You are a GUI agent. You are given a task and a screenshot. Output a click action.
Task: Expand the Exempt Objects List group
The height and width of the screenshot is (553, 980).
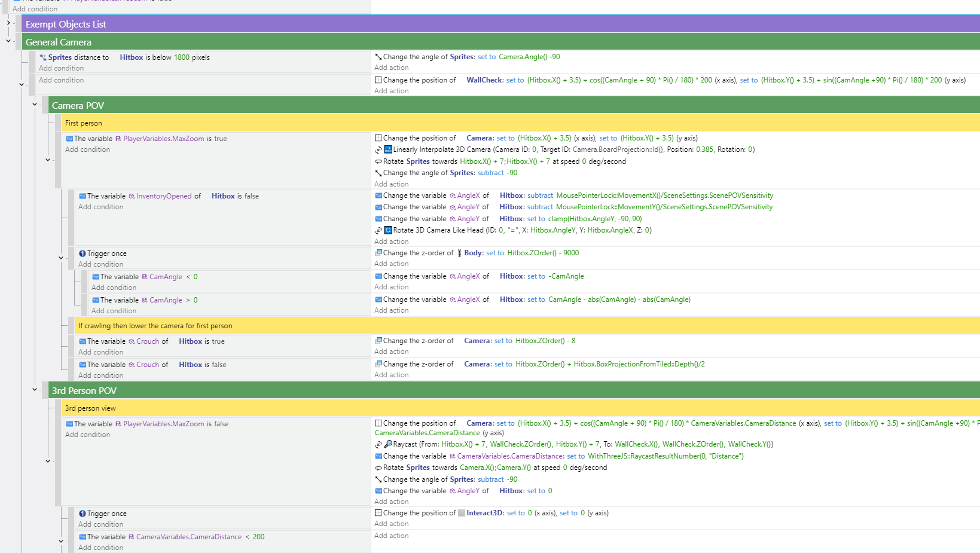pos(8,23)
